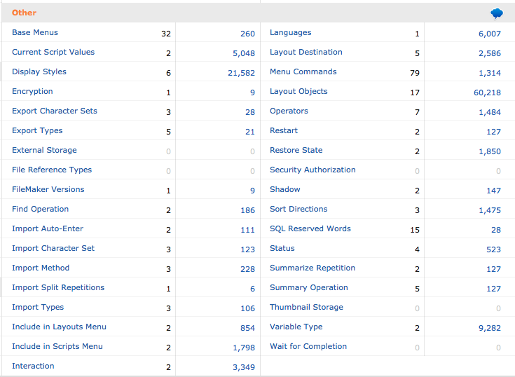The image size is (515, 377).
Task: Select the Display Styles link
Action: click(x=39, y=72)
